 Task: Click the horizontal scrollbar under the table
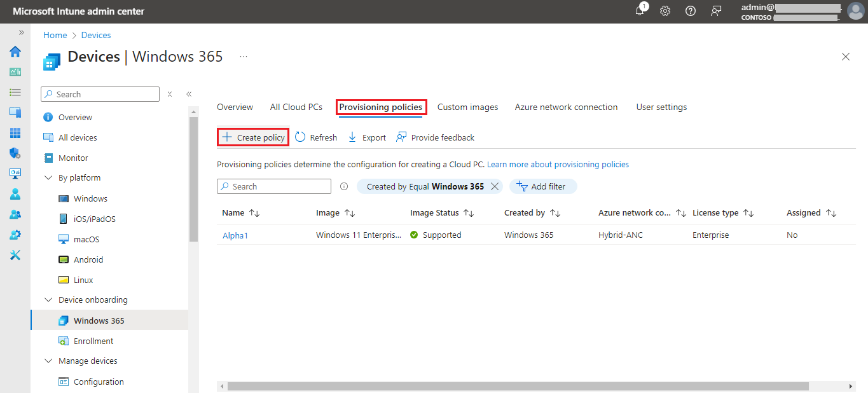coord(518,386)
